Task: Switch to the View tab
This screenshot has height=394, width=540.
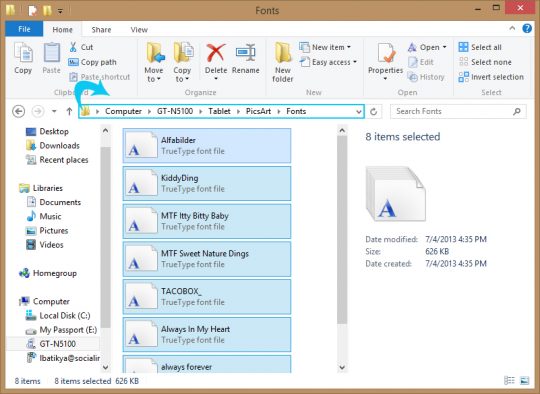Action: point(139,30)
